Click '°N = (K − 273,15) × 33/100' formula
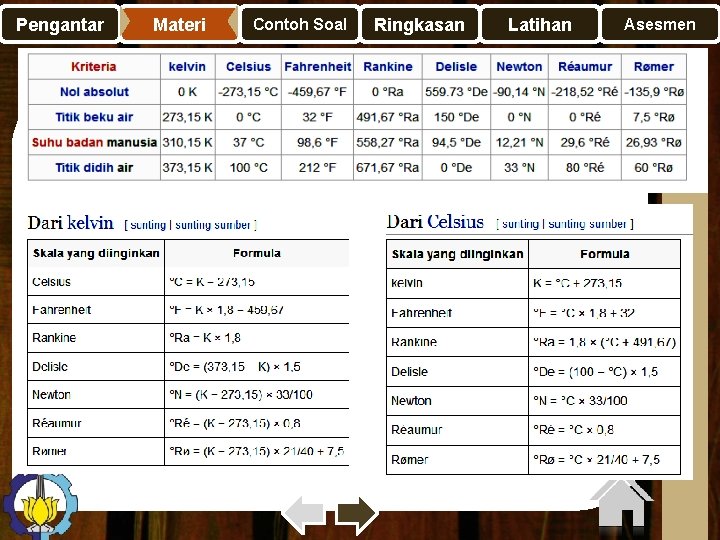 click(241, 394)
